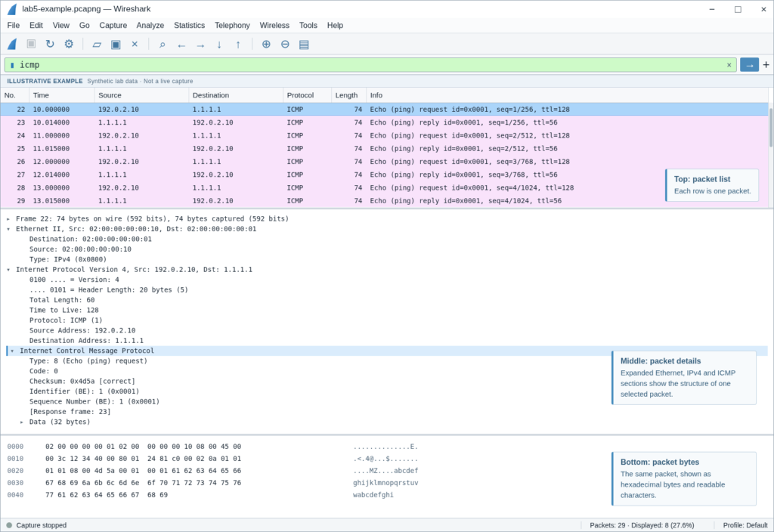Open the Go menu

pos(85,25)
